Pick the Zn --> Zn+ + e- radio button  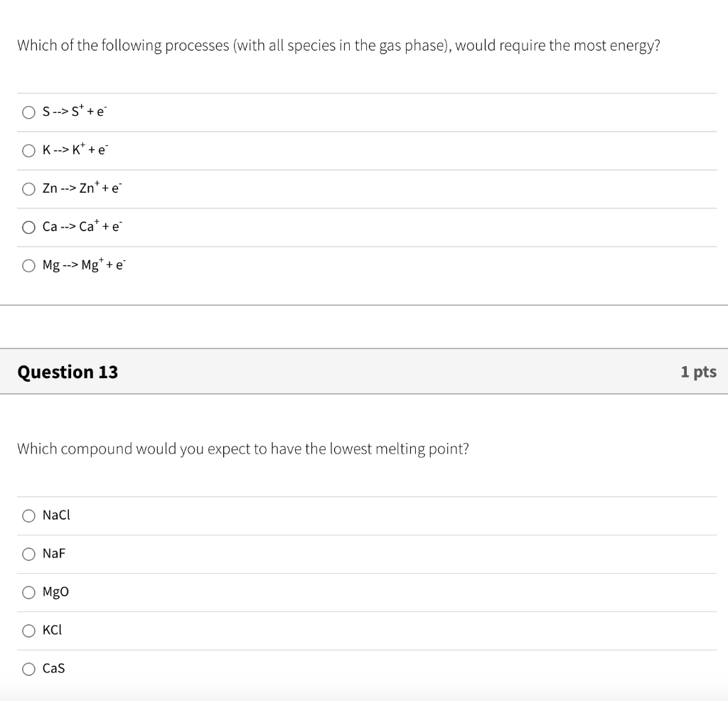point(28,189)
